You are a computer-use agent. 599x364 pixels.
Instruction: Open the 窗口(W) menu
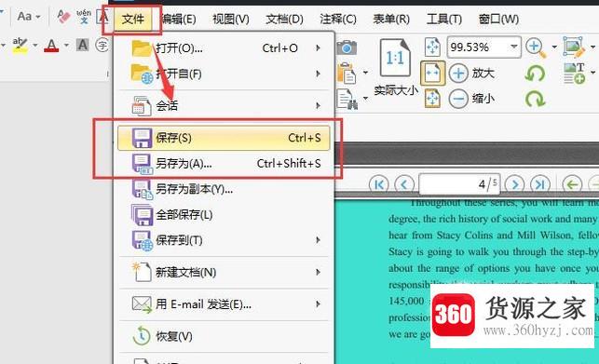coord(498,19)
